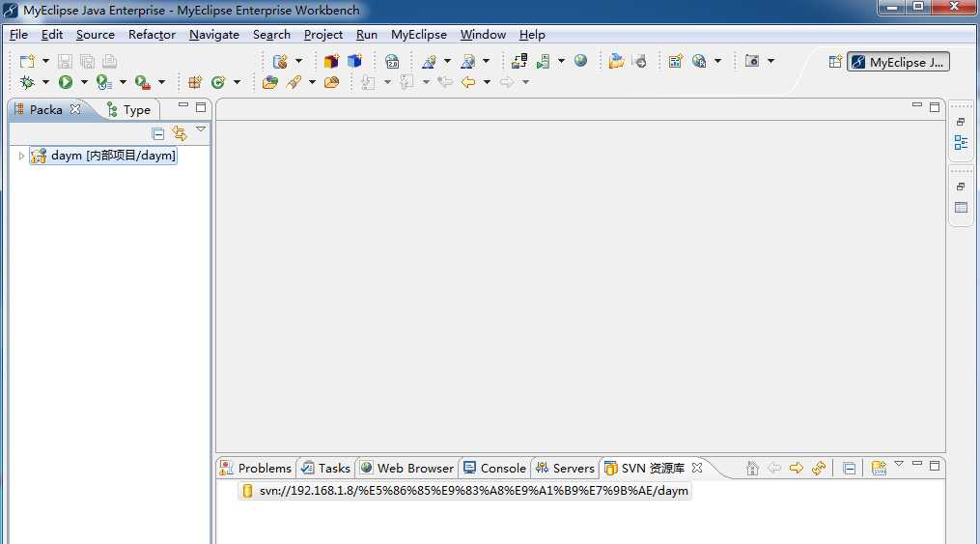Open the Search menu

[271, 35]
